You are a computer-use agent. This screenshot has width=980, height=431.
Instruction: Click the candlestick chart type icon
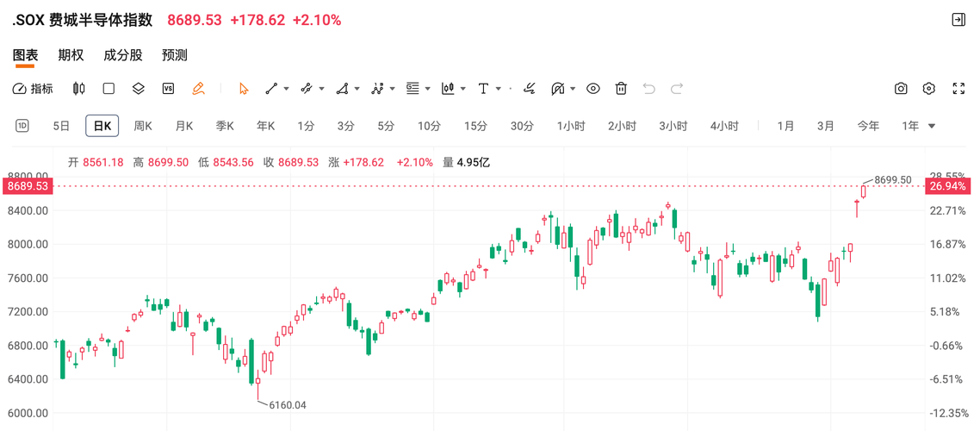pyautogui.click(x=79, y=89)
